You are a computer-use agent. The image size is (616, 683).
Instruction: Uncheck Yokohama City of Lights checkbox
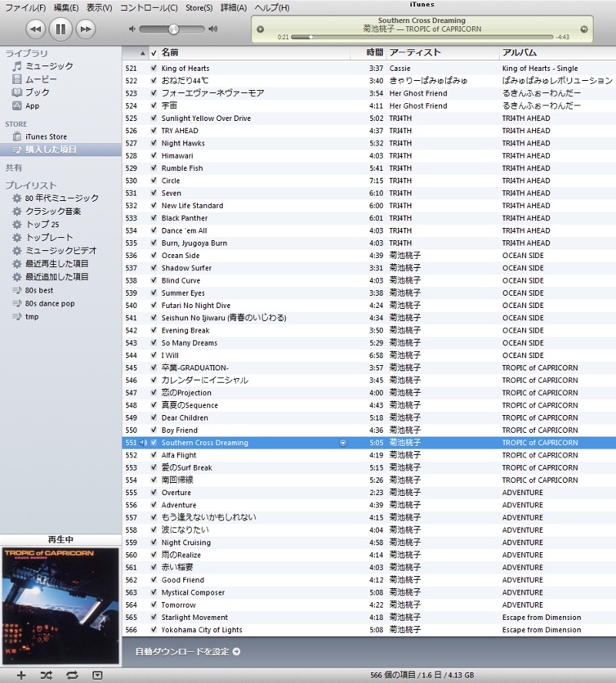tap(154, 629)
